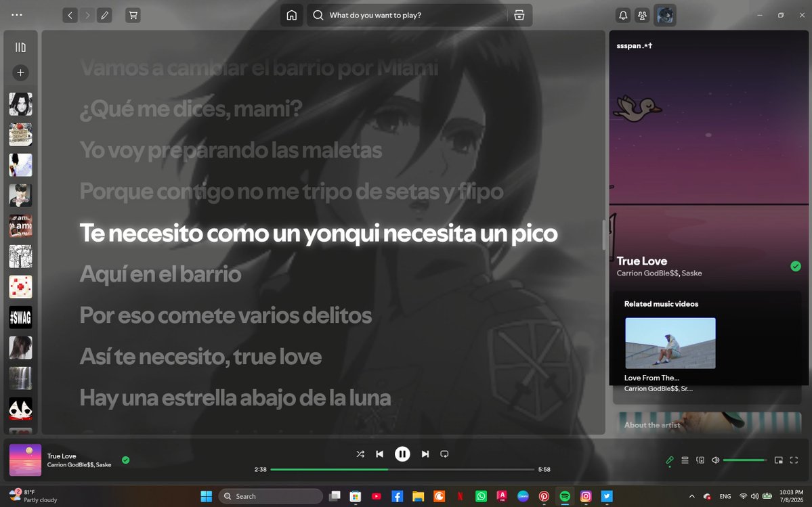Toggle saved checkmark in the bottom player bar
Image resolution: width=812 pixels, height=507 pixels.
point(125,460)
